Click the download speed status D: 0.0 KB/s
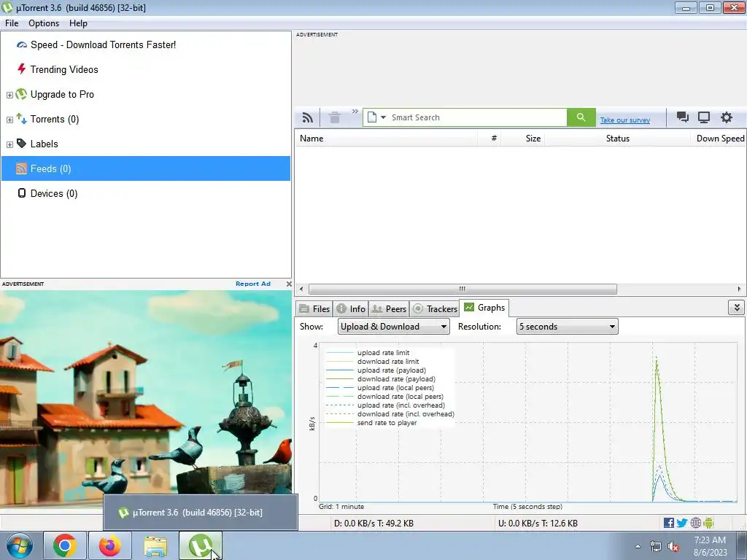Screen dimensions: 747x560 click(x=373, y=524)
